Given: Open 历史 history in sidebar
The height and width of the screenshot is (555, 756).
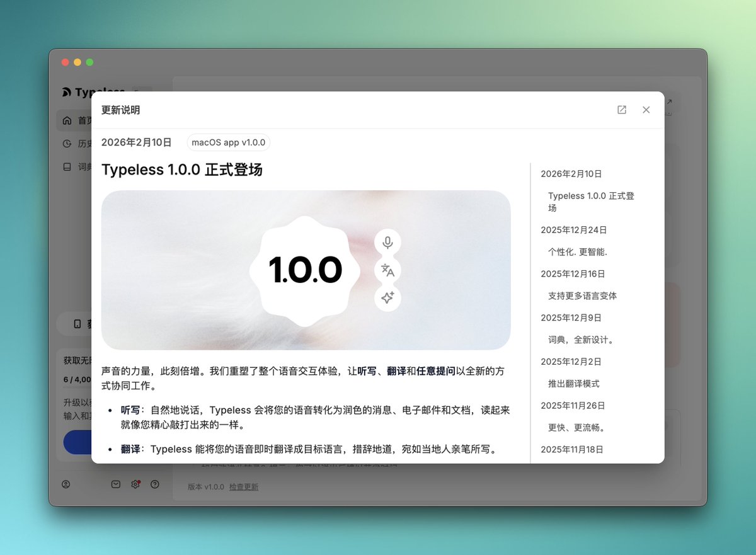Looking at the screenshot, I should coord(76,144).
